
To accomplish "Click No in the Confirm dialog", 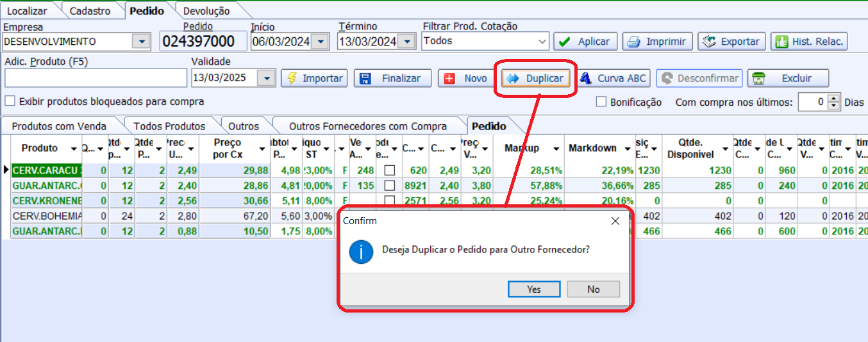I will tap(593, 289).
